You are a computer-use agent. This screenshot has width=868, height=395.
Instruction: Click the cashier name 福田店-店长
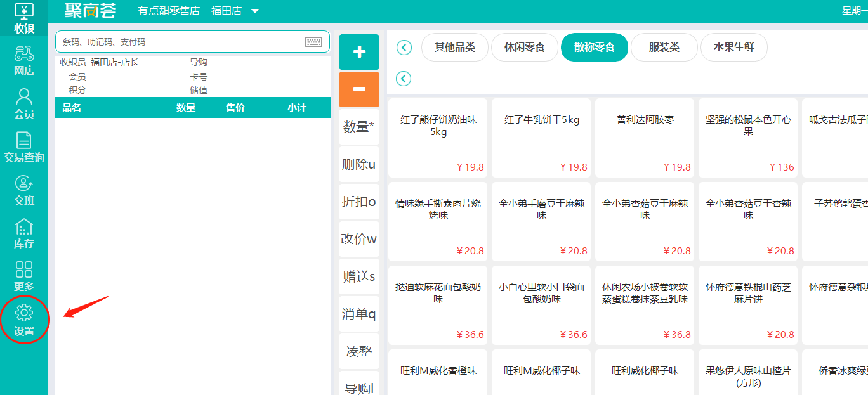pyautogui.click(x=115, y=62)
